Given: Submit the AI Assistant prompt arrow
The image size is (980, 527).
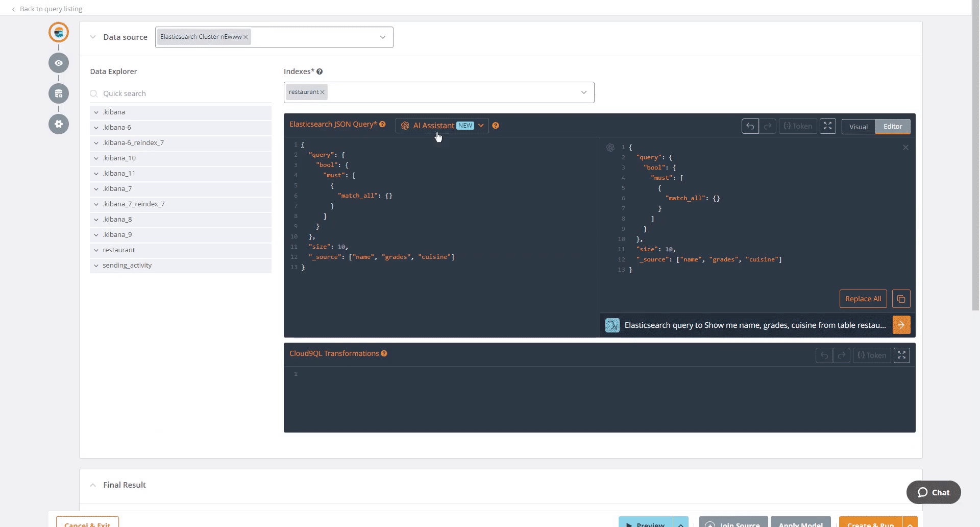Looking at the screenshot, I should pos(901,325).
